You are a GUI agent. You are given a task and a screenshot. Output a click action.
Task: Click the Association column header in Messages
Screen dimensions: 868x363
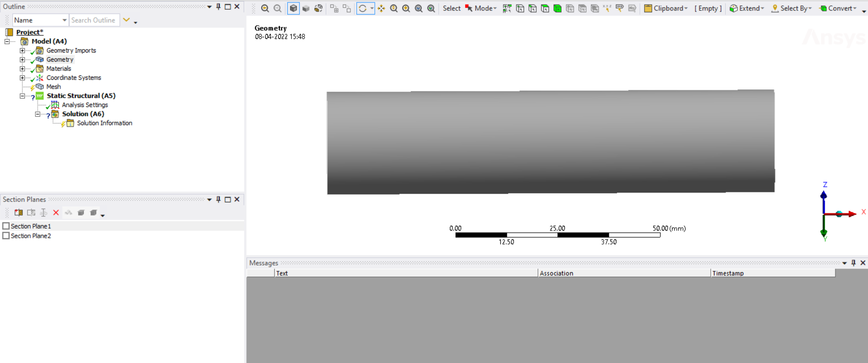(x=624, y=273)
